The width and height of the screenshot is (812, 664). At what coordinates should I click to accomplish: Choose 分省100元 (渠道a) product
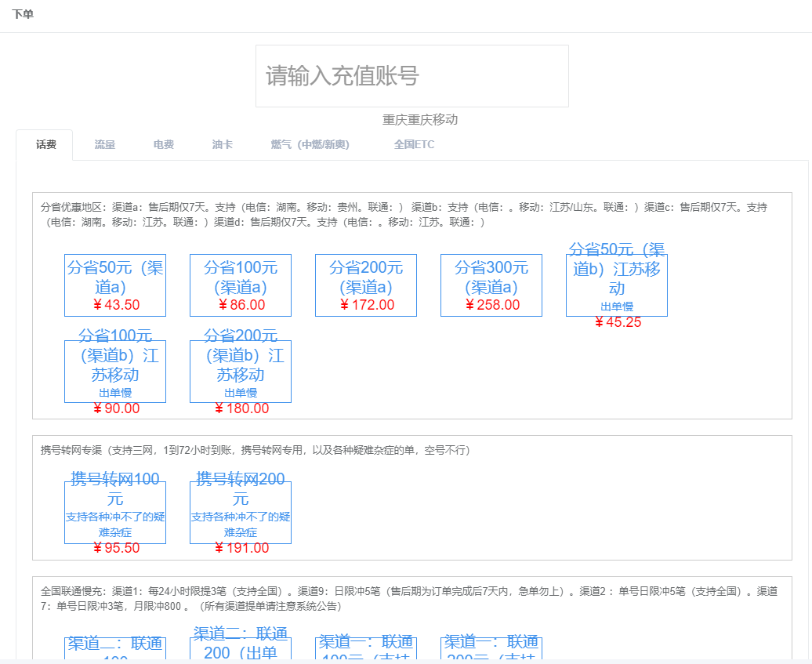[x=241, y=285]
